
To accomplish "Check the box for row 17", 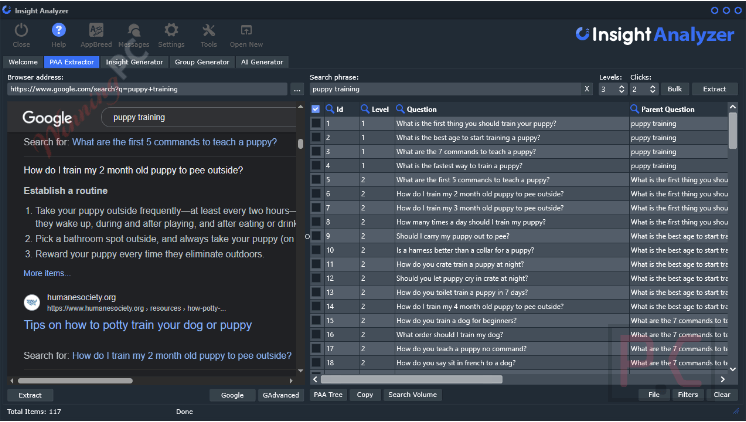I will 316,349.
